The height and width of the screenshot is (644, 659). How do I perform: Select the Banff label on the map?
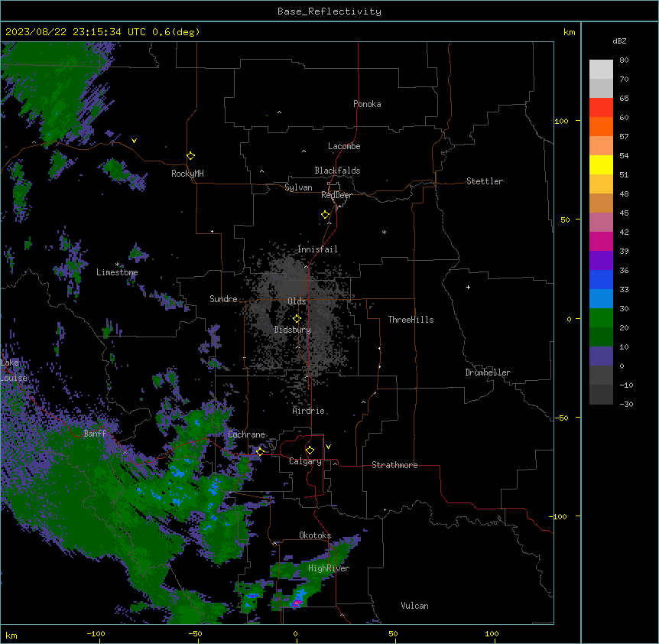click(95, 434)
